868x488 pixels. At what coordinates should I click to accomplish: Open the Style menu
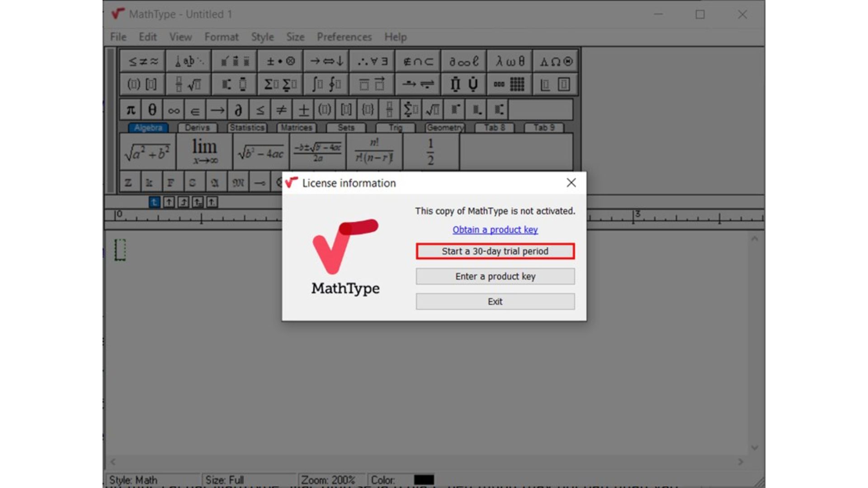click(262, 37)
